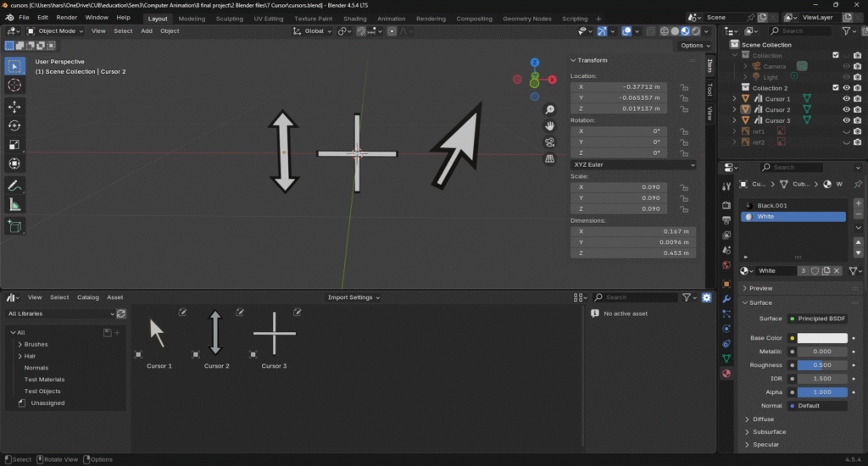Hide Cursor 1 in the outliner
The image size is (868, 466).
click(846, 99)
